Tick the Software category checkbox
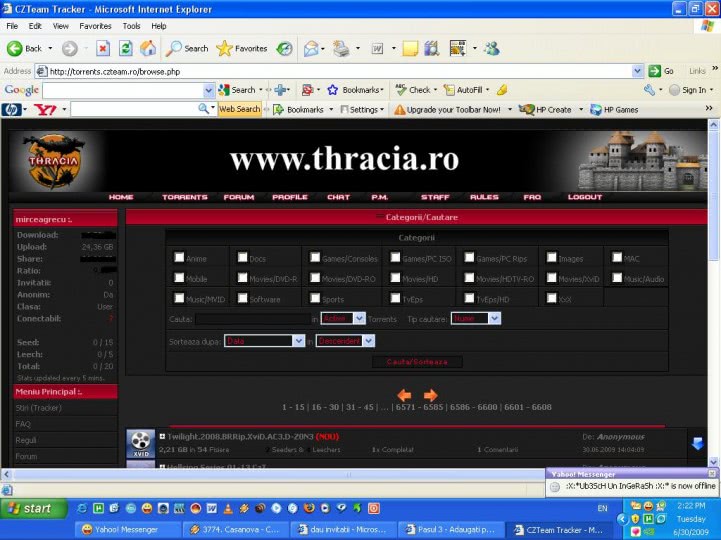This screenshot has height=540, width=721. pos(243,298)
